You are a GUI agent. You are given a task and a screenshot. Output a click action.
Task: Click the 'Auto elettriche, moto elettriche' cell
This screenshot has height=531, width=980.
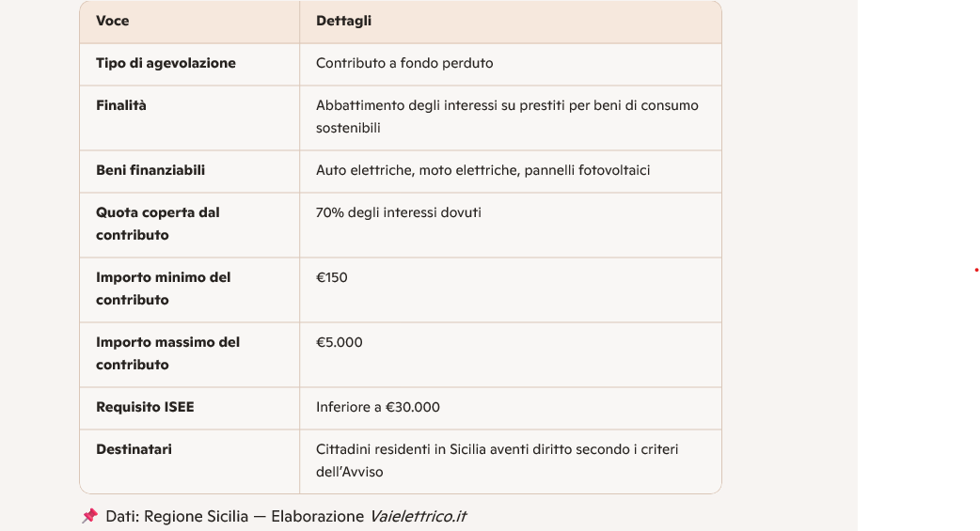(x=482, y=170)
